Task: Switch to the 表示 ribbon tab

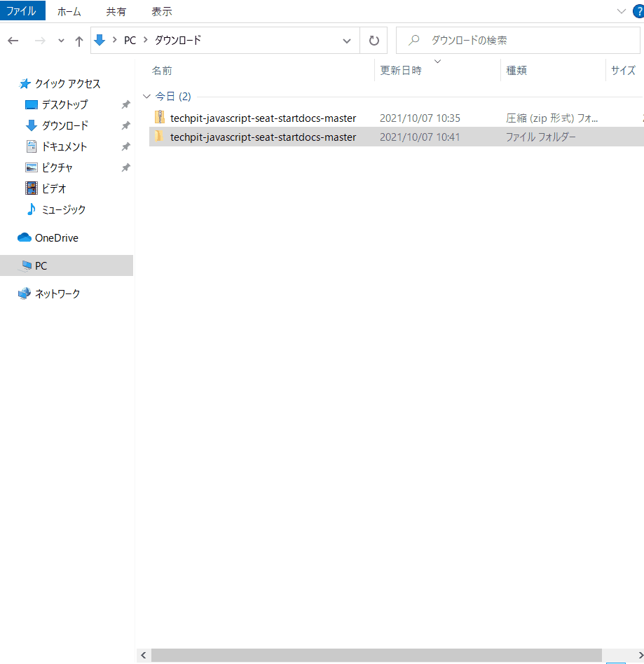Action: 162,11
